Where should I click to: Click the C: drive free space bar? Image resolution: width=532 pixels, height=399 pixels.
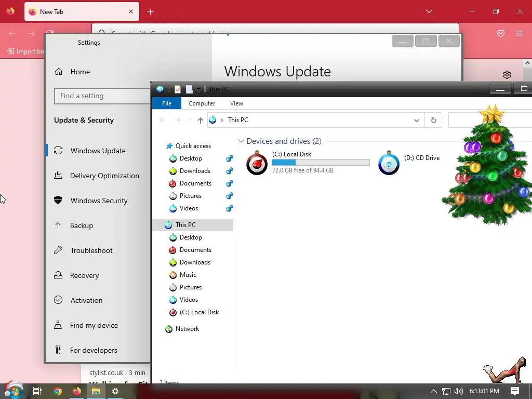[321, 163]
